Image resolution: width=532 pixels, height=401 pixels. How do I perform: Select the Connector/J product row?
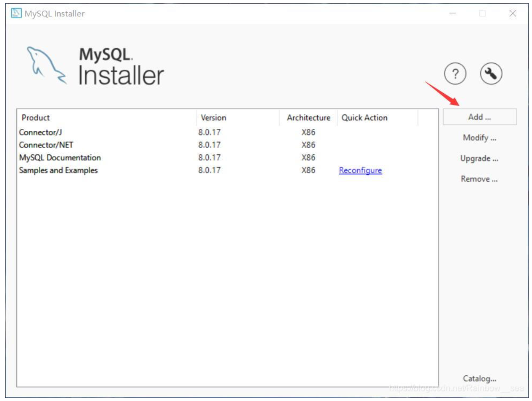coord(227,132)
